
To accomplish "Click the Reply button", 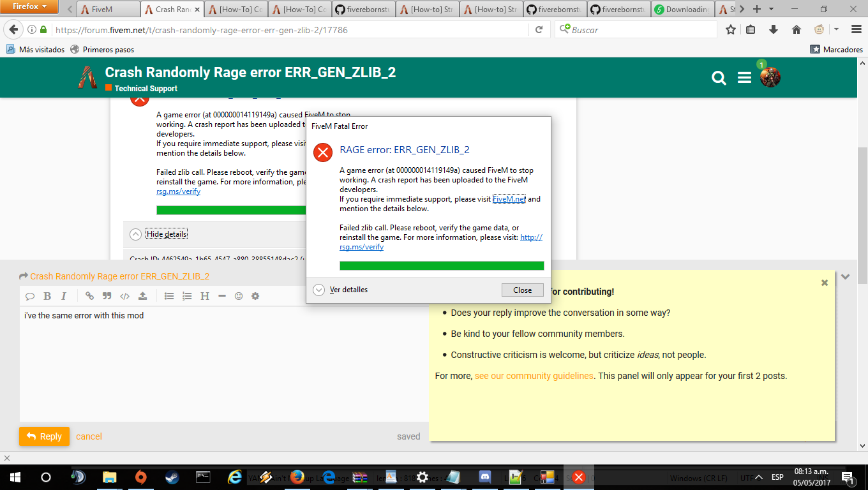I will pos(44,436).
